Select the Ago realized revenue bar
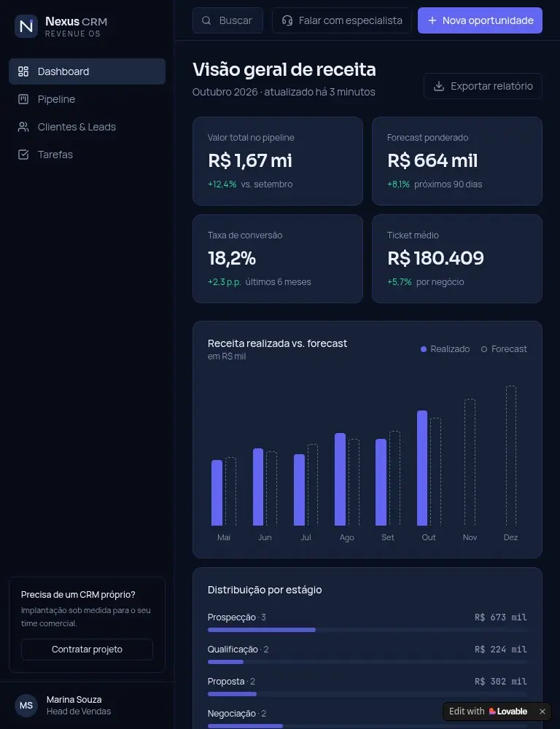Image resolution: width=560 pixels, height=729 pixels. pyautogui.click(x=340, y=480)
